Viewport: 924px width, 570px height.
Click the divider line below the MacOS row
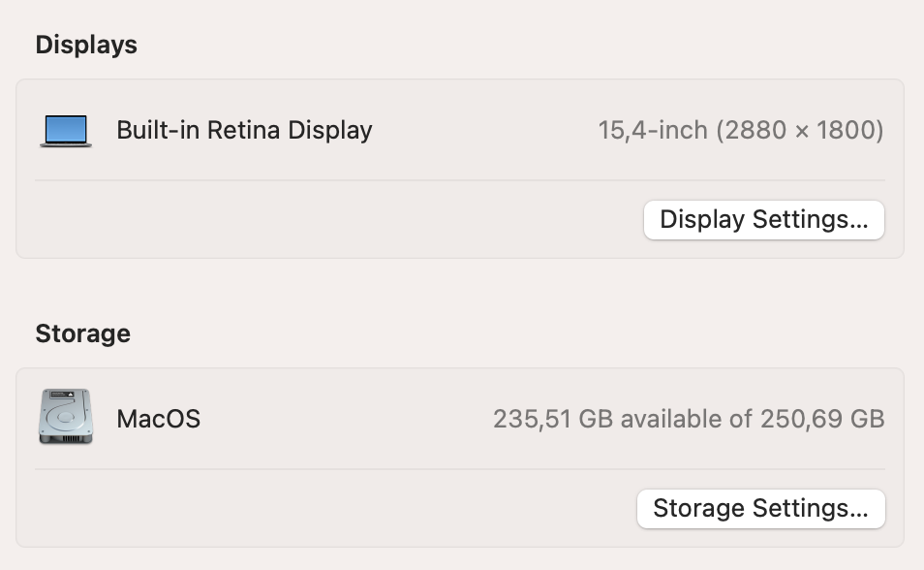[x=460, y=469]
